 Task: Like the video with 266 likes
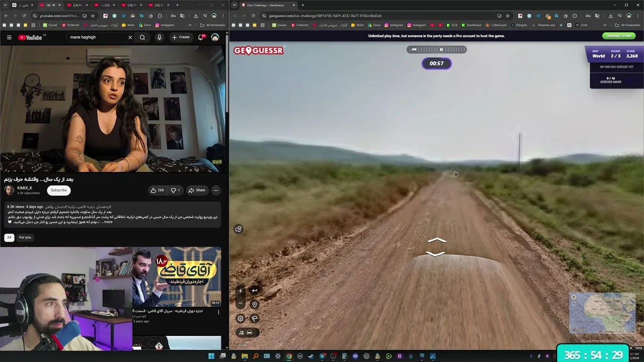click(157, 190)
